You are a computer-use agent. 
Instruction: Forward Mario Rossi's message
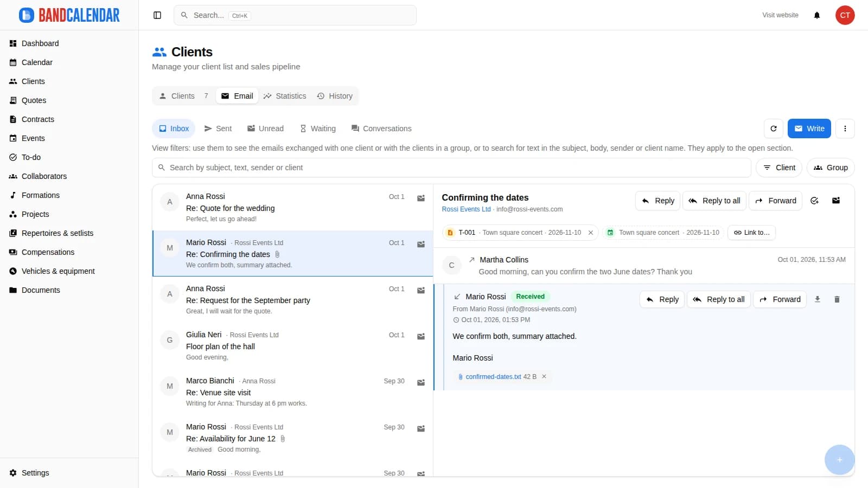point(780,299)
